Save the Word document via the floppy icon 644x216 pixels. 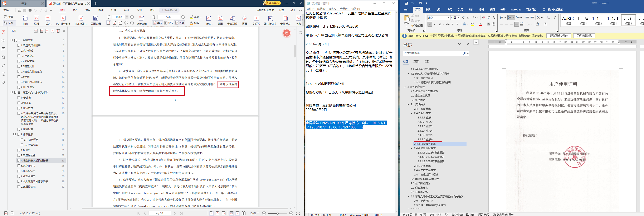[406, 3]
